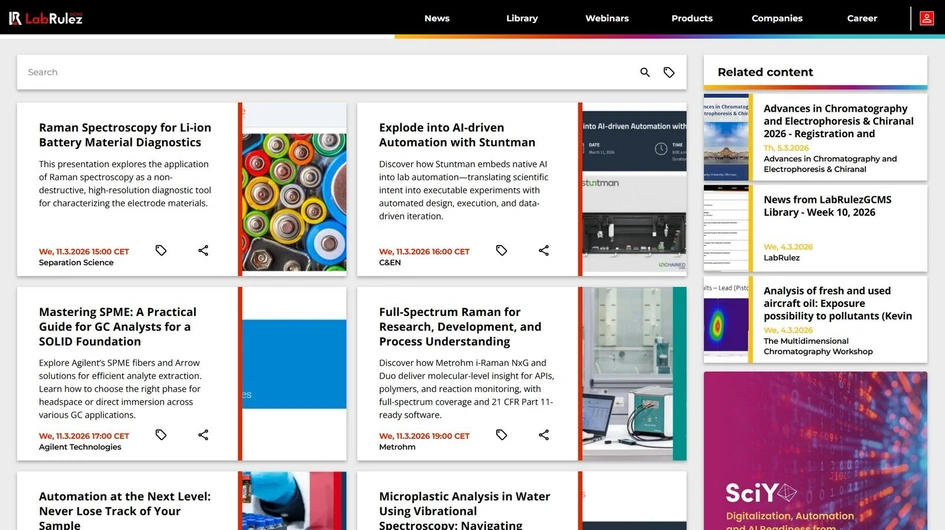Click the search magnifier icon
Screen dimensions: 945x530
[x=645, y=72]
